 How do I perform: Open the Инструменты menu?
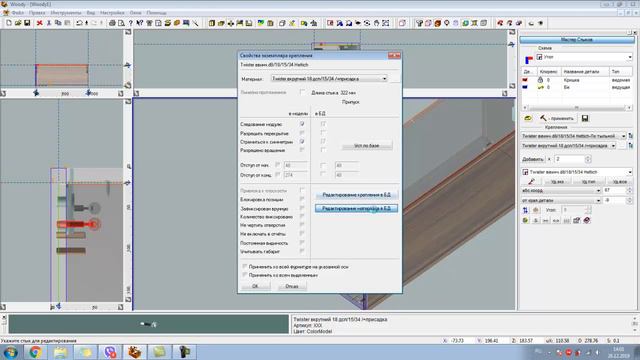(66, 13)
